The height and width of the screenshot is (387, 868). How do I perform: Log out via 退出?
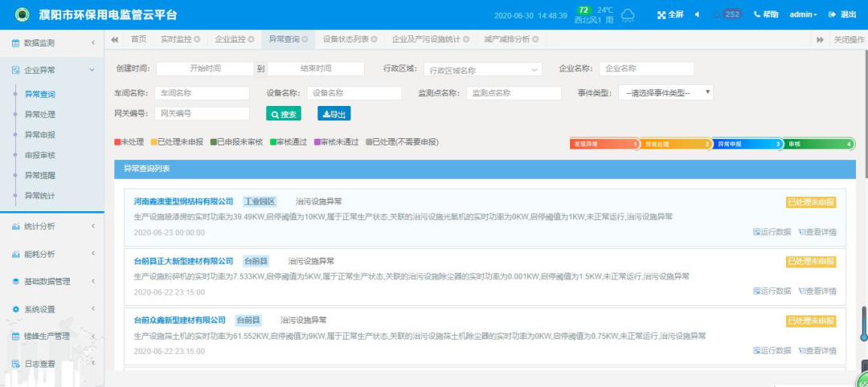[842, 15]
